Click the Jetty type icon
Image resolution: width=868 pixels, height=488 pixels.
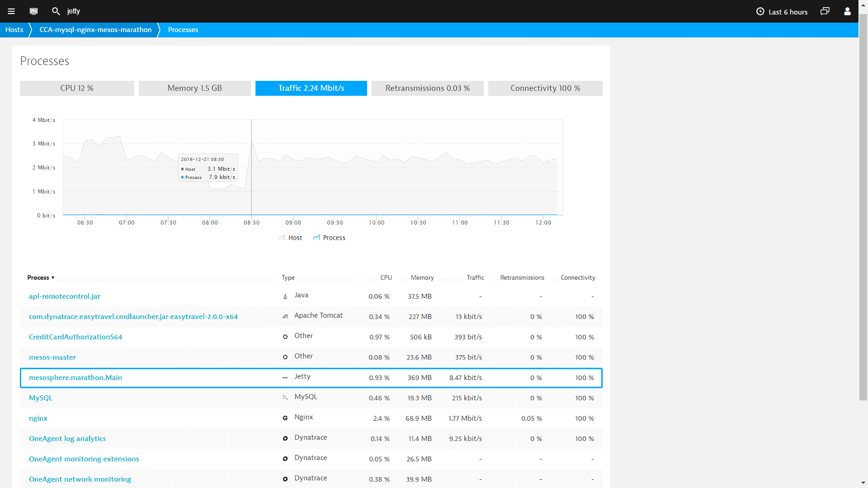point(285,377)
